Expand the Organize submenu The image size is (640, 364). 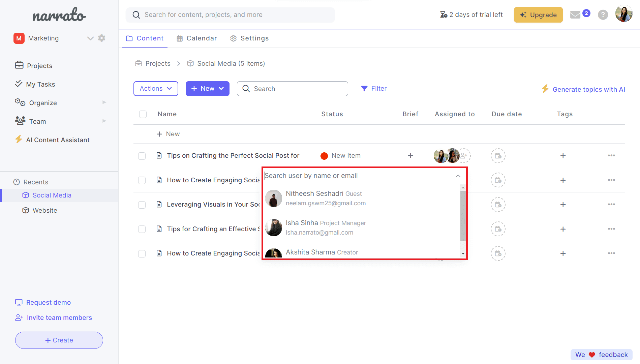(x=104, y=102)
